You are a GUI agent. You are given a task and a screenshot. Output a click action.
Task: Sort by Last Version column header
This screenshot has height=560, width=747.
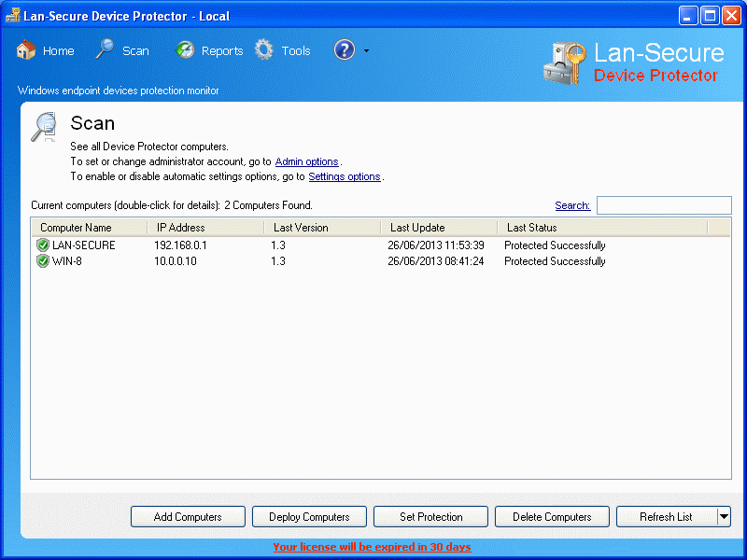coord(322,228)
